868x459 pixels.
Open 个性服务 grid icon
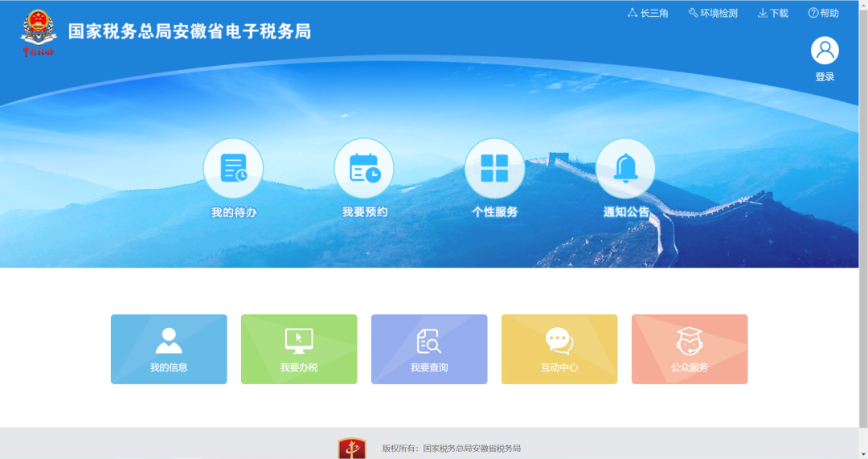(494, 168)
